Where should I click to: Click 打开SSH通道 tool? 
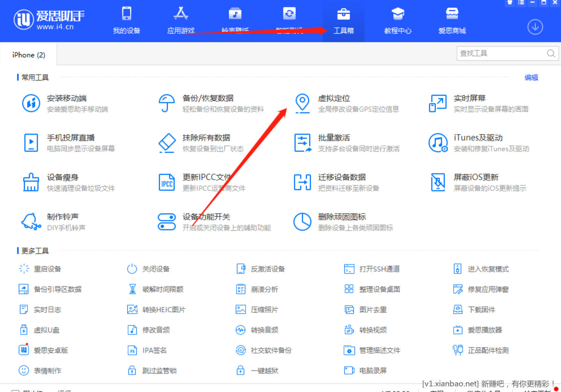(x=372, y=269)
